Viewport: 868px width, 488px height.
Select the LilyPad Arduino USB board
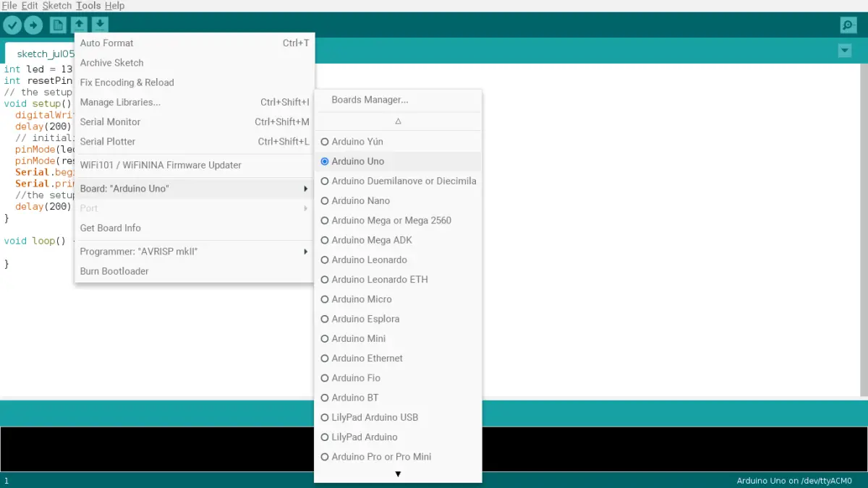[x=398, y=417]
